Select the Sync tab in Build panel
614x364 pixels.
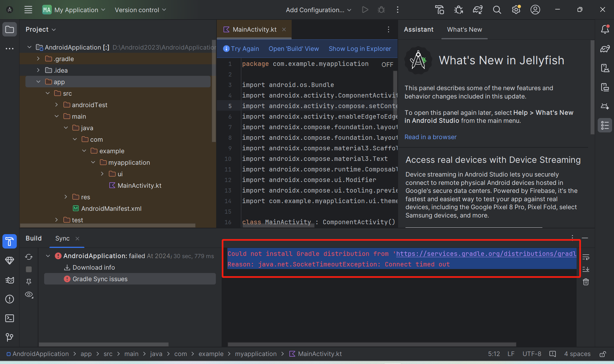tap(62, 238)
